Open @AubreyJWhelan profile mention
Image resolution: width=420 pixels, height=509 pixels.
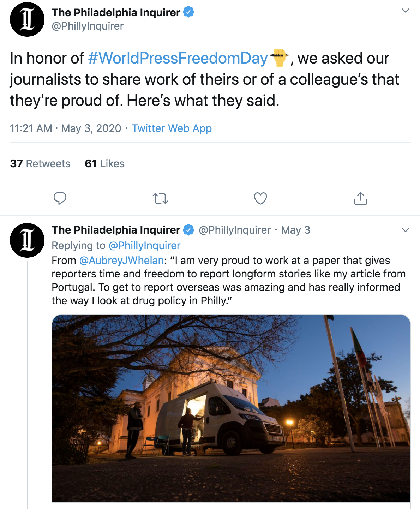pos(121,260)
